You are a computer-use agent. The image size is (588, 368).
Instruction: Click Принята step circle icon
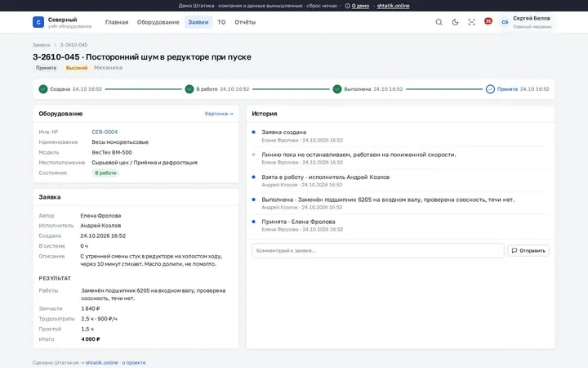coord(490,89)
